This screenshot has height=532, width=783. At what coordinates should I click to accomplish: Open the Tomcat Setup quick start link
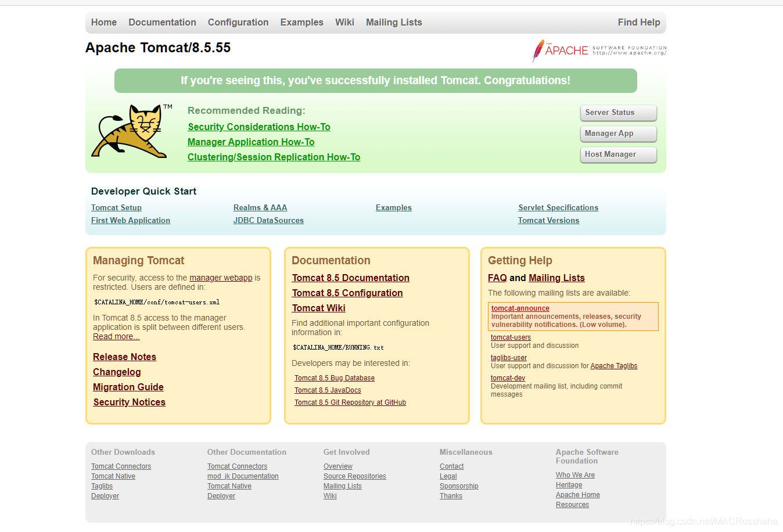[116, 207]
